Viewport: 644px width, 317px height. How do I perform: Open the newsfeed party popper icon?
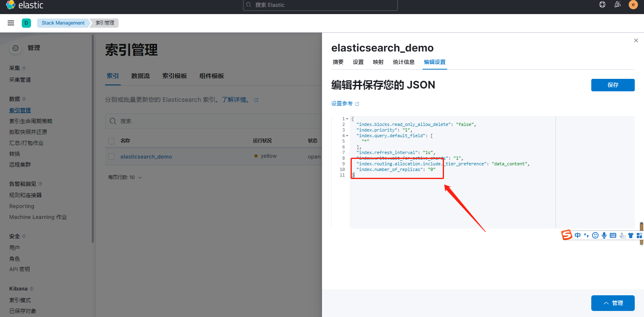point(617,5)
